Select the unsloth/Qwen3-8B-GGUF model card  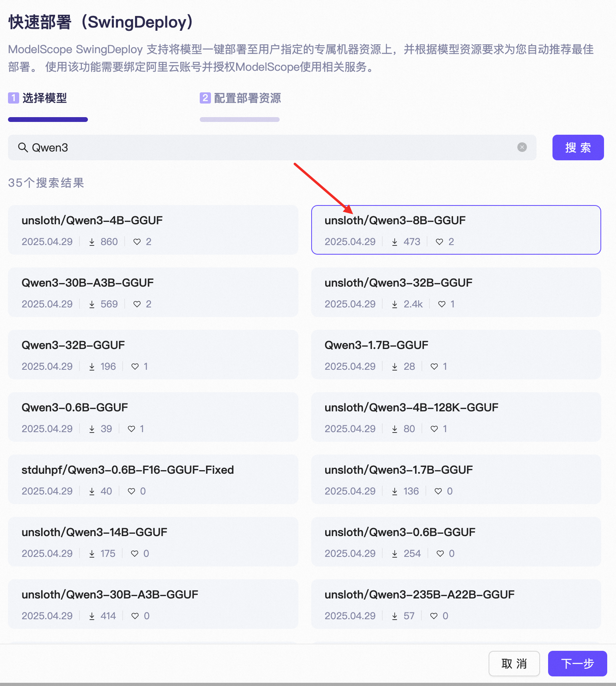(x=456, y=230)
